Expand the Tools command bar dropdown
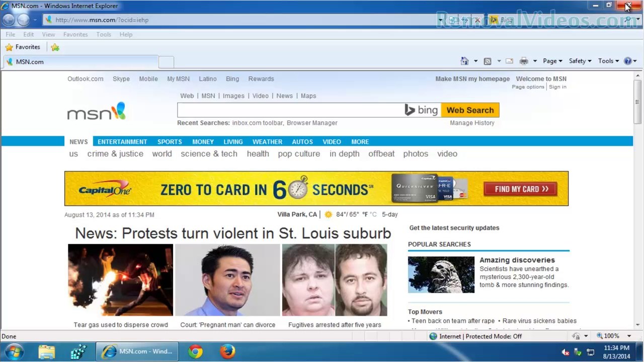The image size is (644, 362). [609, 61]
